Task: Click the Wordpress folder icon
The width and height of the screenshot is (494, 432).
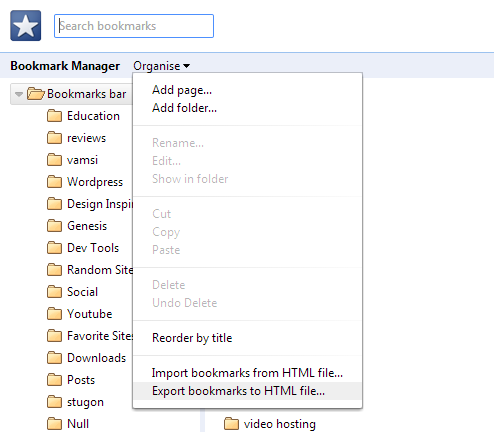Action: tap(54, 182)
